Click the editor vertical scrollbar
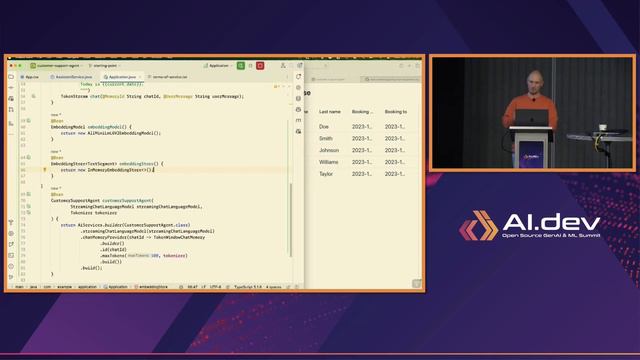 [x=291, y=220]
